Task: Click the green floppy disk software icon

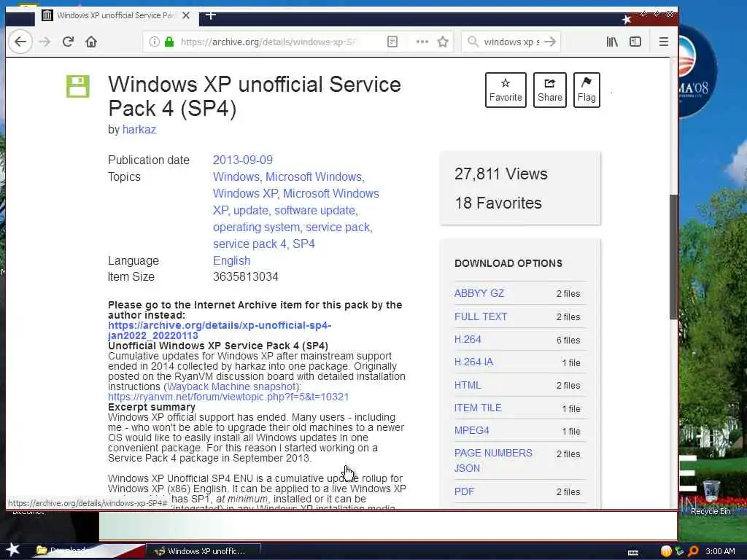Action: click(x=77, y=86)
